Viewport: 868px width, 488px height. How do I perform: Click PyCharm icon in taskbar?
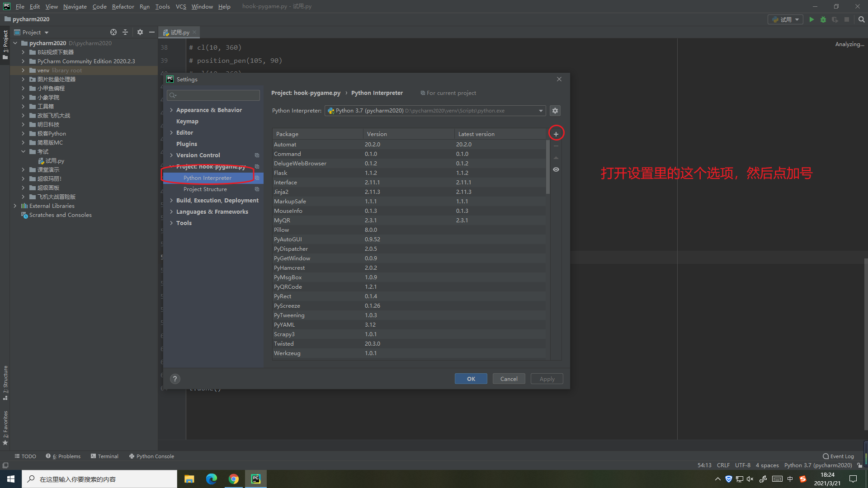pos(256,479)
